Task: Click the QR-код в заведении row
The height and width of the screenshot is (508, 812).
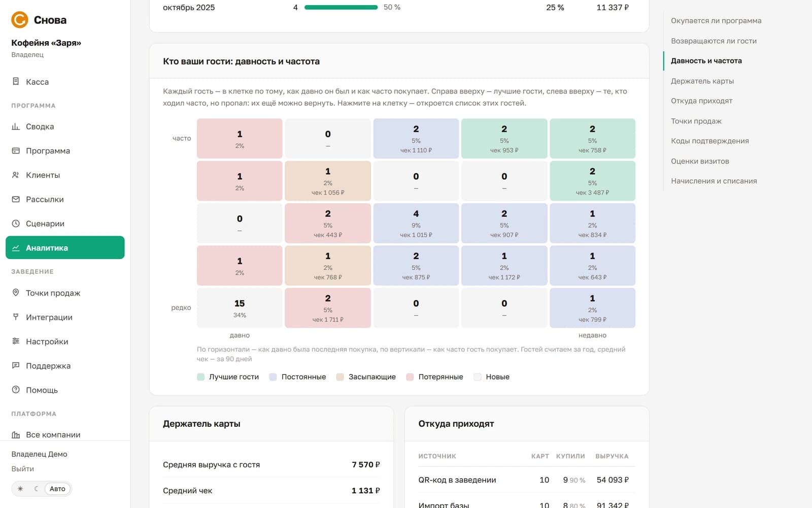Action: pos(526,480)
